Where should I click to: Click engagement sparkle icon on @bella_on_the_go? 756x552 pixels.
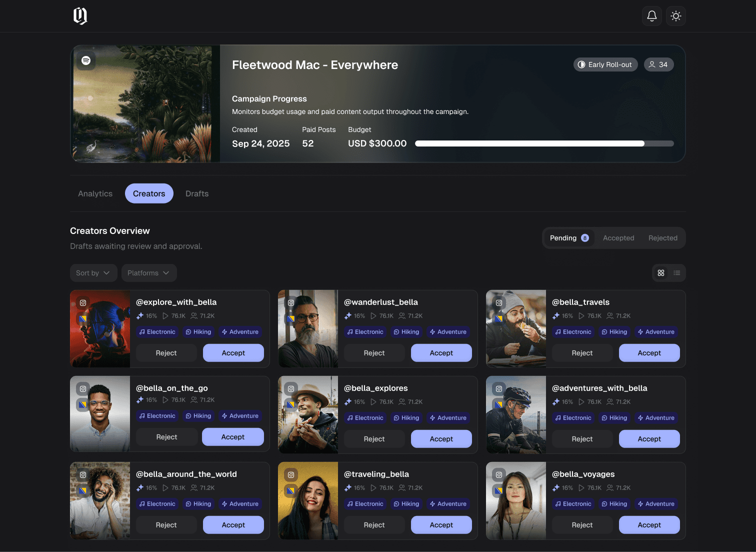point(140,400)
